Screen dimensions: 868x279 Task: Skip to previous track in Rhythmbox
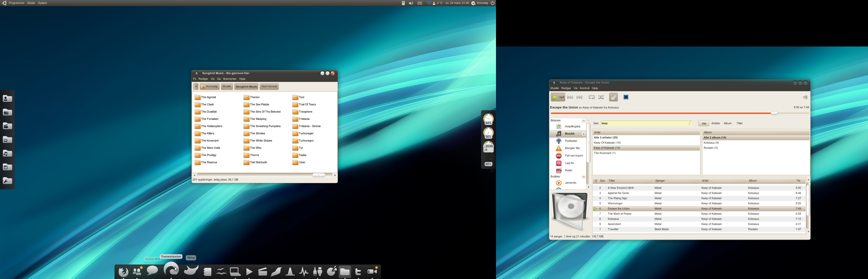pyautogui.click(x=570, y=97)
